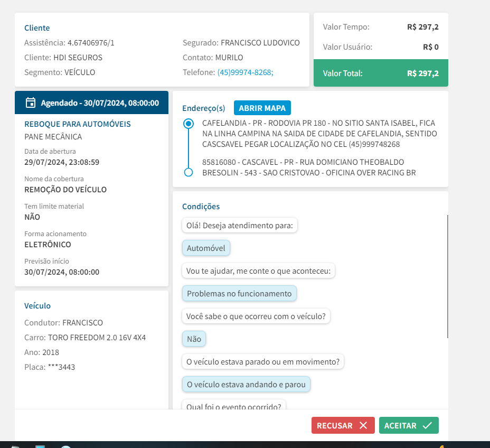Viewport: 490px width, 448px height.
Task: Select the origin marker for Cafelandia address
Action: pos(189,124)
